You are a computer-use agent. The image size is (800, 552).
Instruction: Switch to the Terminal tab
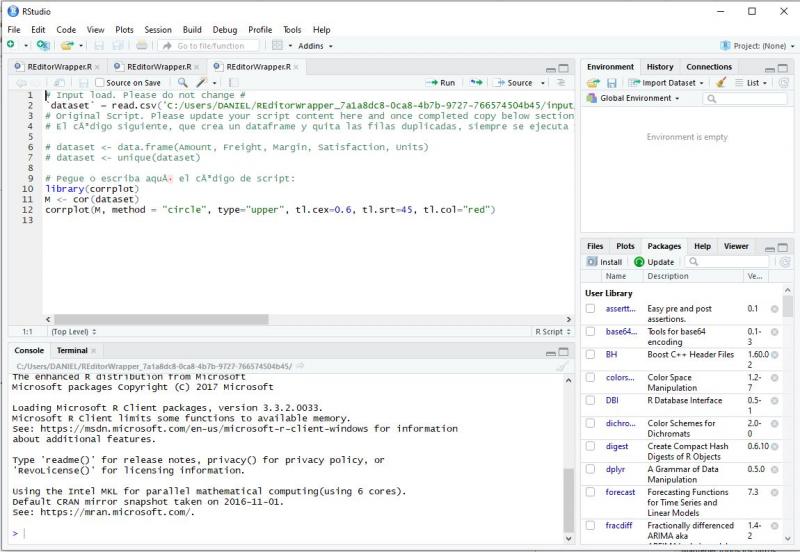pos(72,350)
